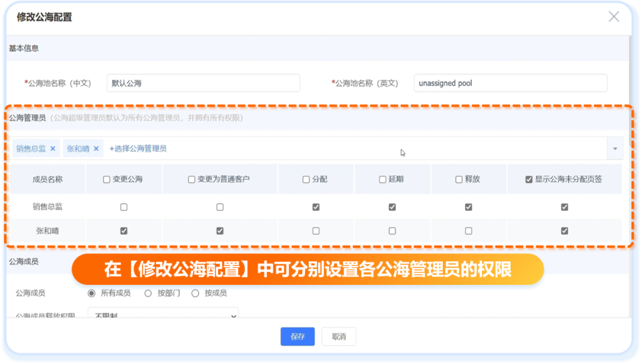The image size is (642, 364).
Task: Check the 释放 column header checkbox
Action: coord(458,179)
